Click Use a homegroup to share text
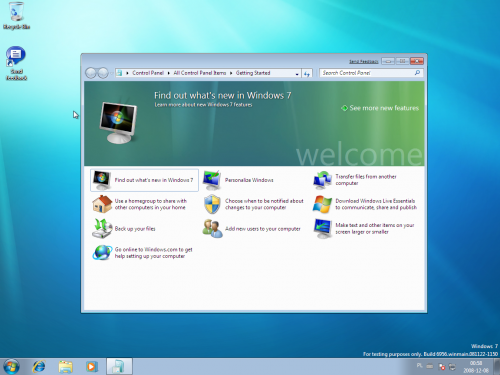The height and width of the screenshot is (375, 500). click(151, 204)
